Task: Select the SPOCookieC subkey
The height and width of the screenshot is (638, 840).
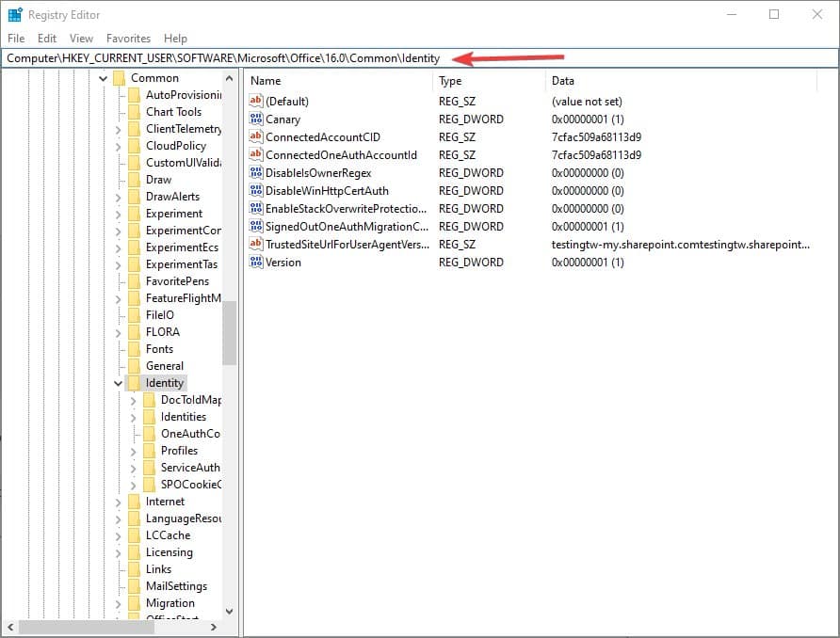Action: pyautogui.click(x=191, y=485)
